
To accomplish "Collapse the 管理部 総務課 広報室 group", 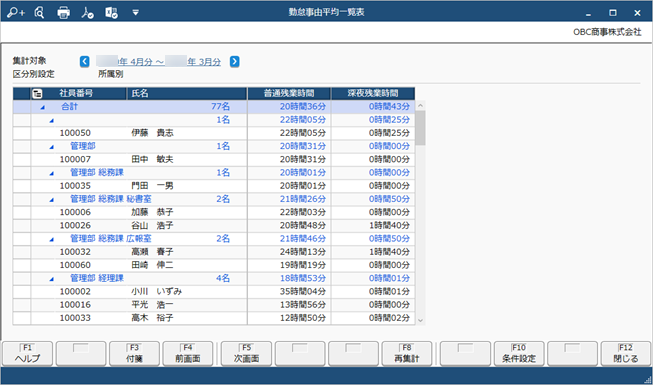I will [52, 240].
